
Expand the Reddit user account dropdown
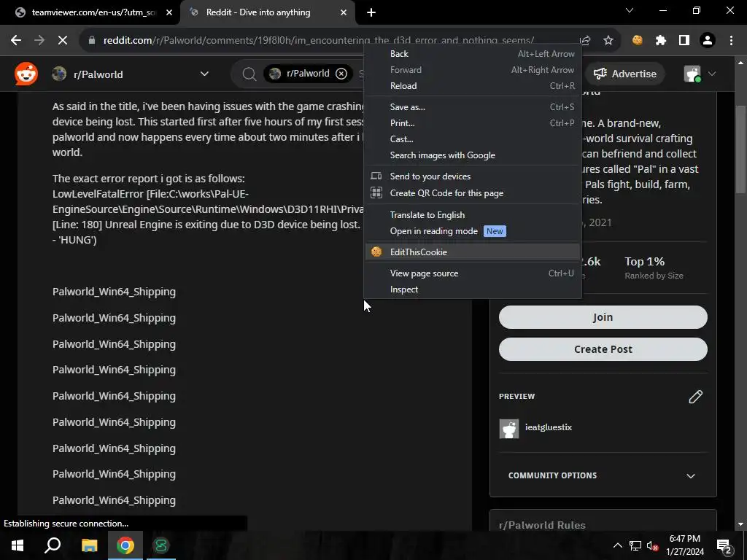point(712,74)
